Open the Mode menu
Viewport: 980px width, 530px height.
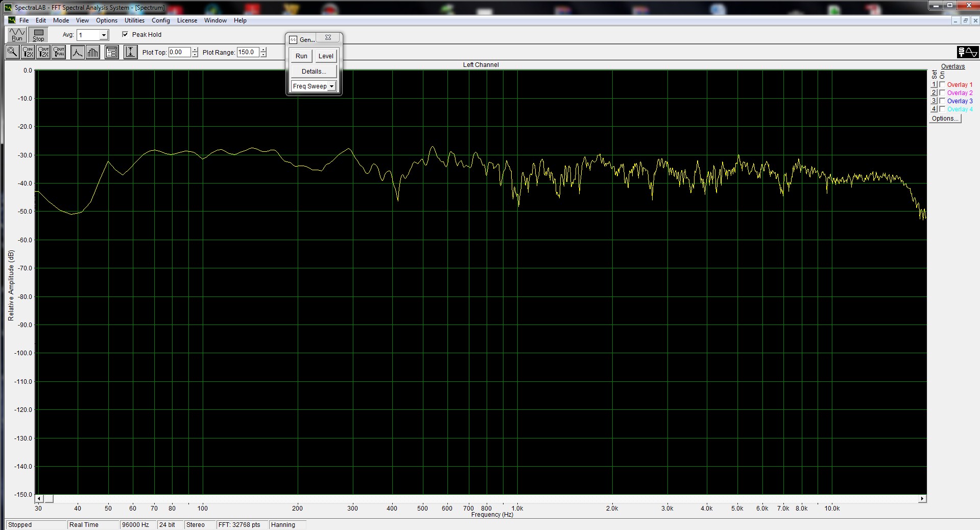coord(61,20)
